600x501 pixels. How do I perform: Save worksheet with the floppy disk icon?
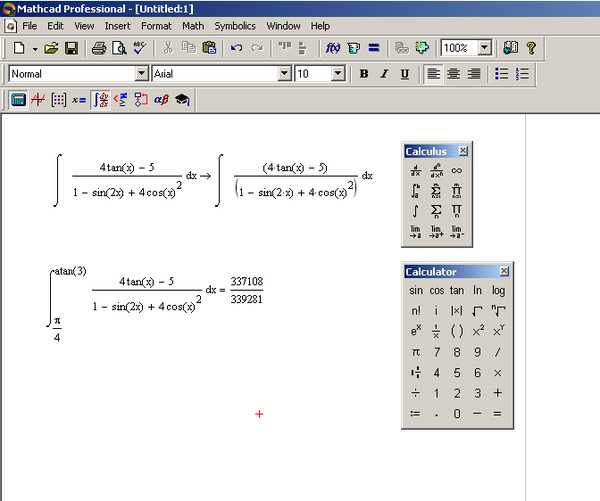[x=72, y=48]
